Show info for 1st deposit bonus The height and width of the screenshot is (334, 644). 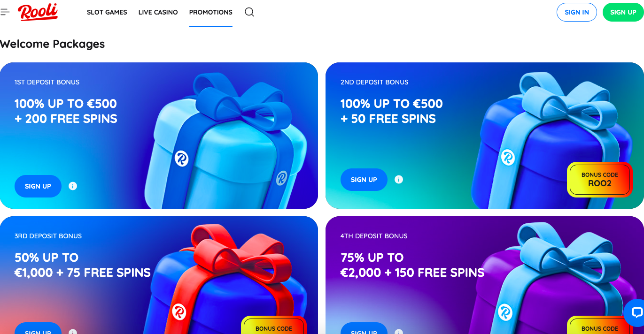point(73,186)
